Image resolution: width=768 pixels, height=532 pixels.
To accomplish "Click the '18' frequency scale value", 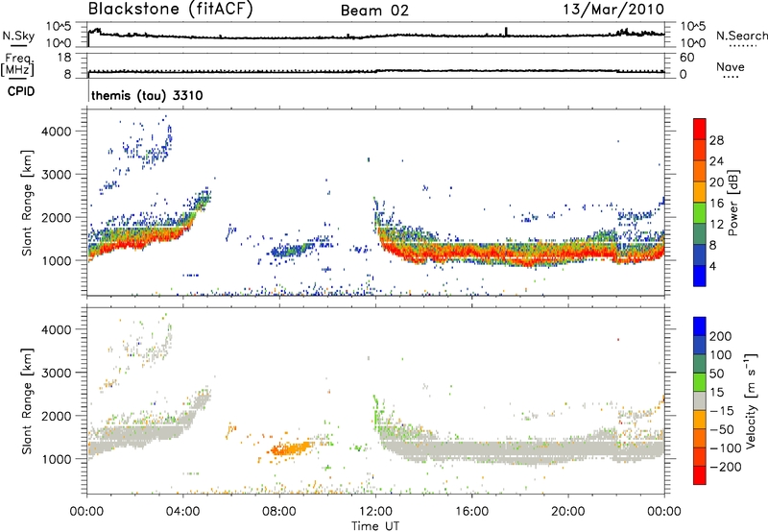I will click(x=64, y=58).
